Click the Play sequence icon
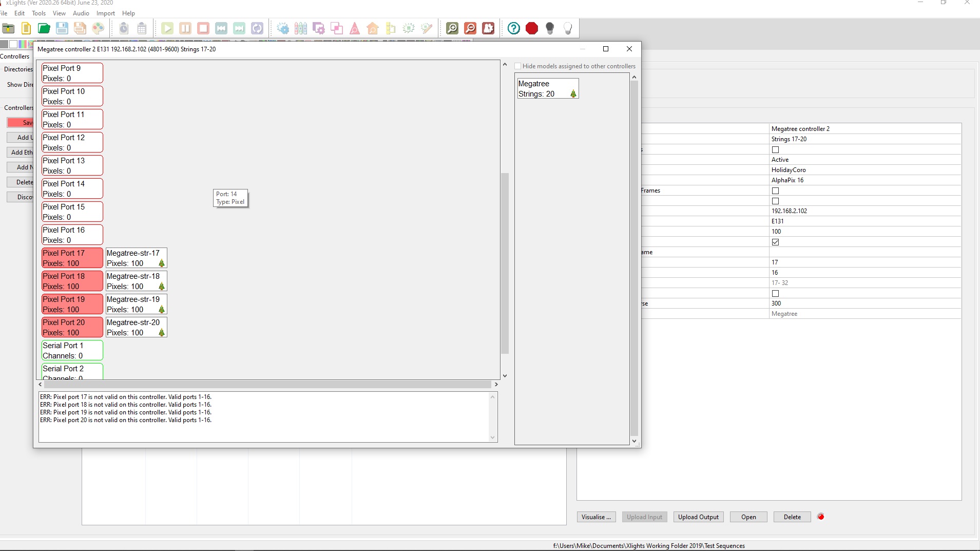 (167, 28)
